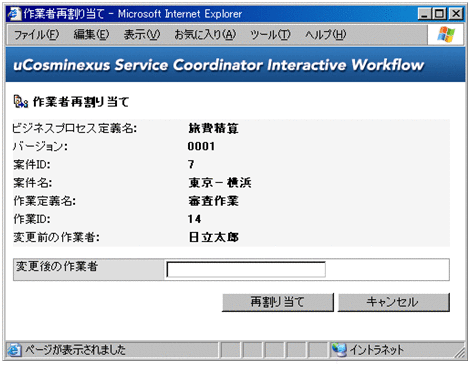Minimize the Internet Explorer window
Viewport: 472px width, 365px height.
click(x=424, y=14)
